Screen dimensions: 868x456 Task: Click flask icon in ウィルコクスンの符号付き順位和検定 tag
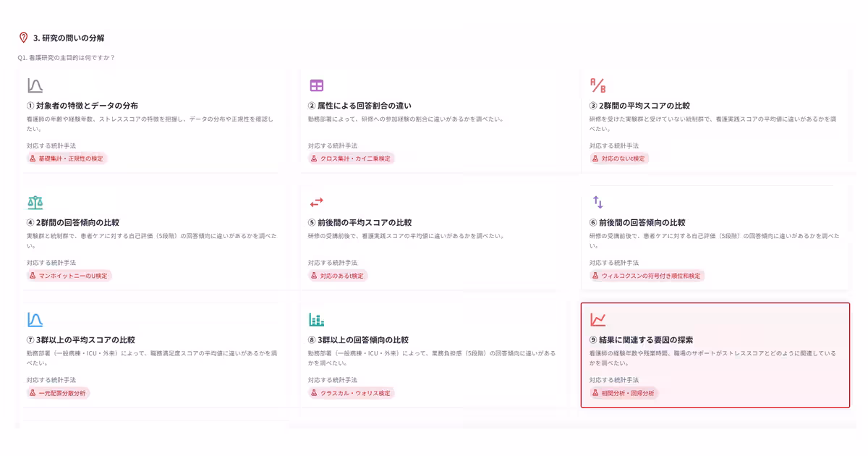[595, 276]
